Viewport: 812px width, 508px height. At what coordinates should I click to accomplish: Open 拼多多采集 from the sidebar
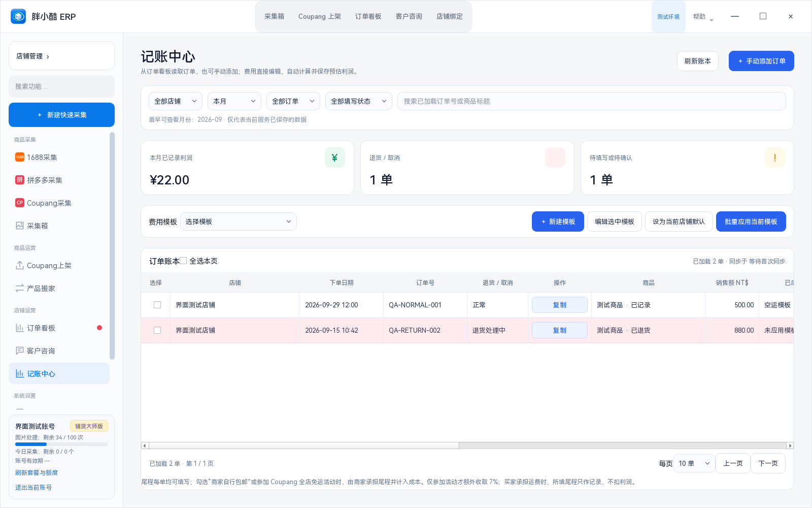pos(59,180)
